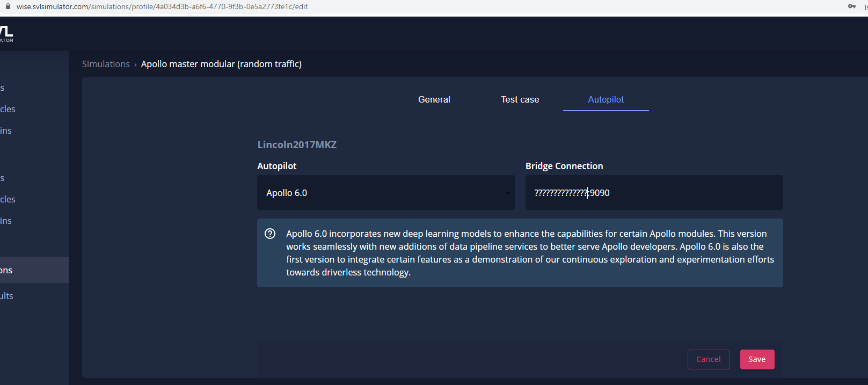Click the browser URL address text
The height and width of the screenshot is (385, 868).
162,6
